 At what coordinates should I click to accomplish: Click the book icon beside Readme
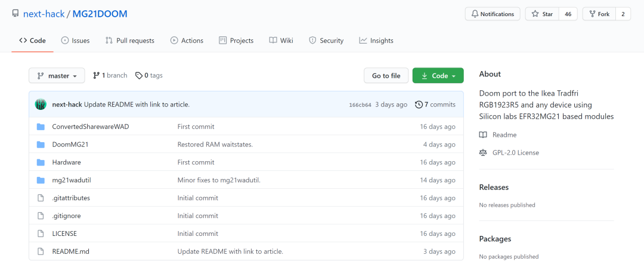click(483, 134)
